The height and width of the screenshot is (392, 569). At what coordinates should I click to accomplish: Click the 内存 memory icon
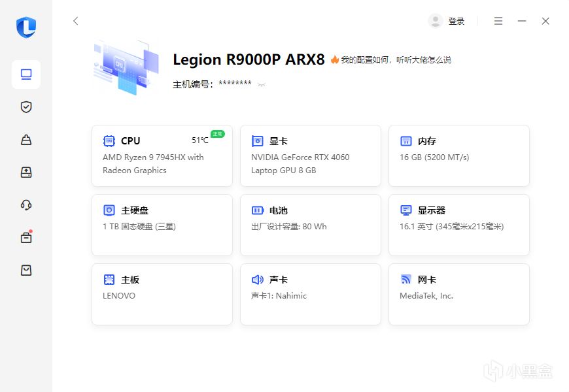(405, 140)
